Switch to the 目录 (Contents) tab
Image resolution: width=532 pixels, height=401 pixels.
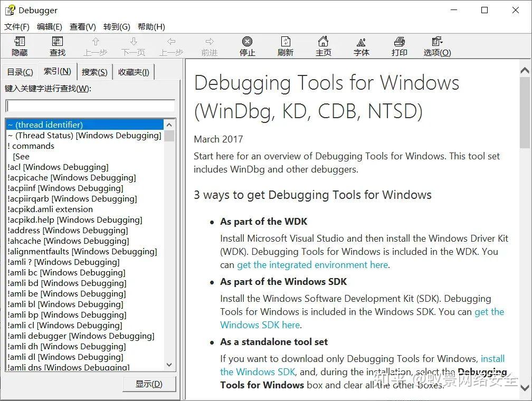[x=20, y=71]
